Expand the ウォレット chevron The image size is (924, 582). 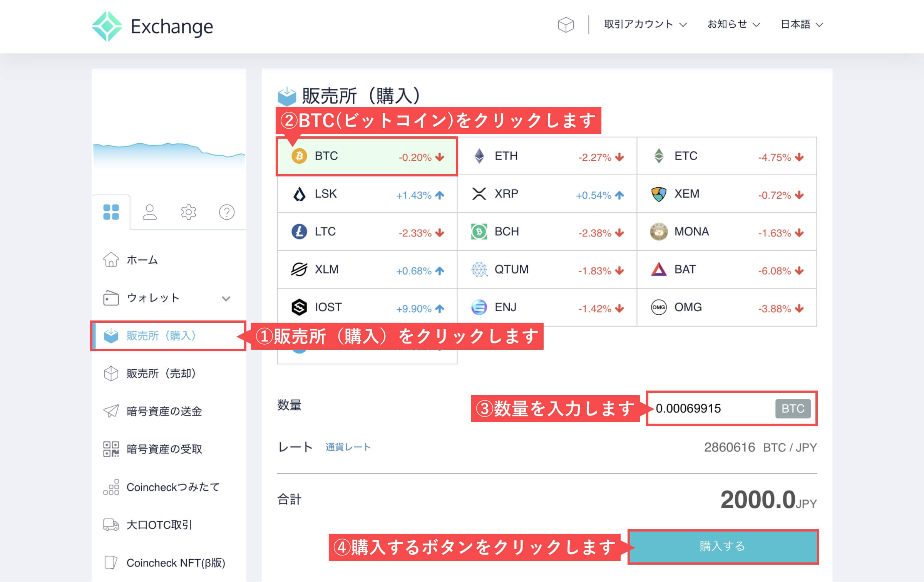pyautogui.click(x=226, y=299)
